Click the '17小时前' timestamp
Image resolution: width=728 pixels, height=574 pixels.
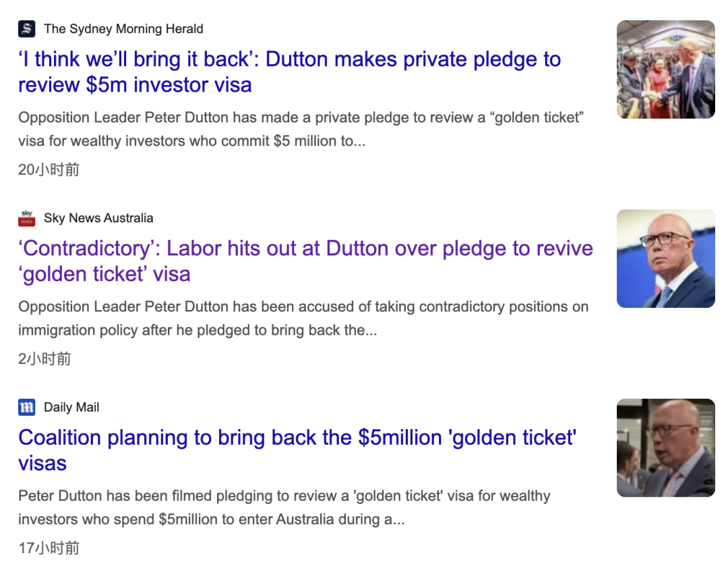(49, 548)
